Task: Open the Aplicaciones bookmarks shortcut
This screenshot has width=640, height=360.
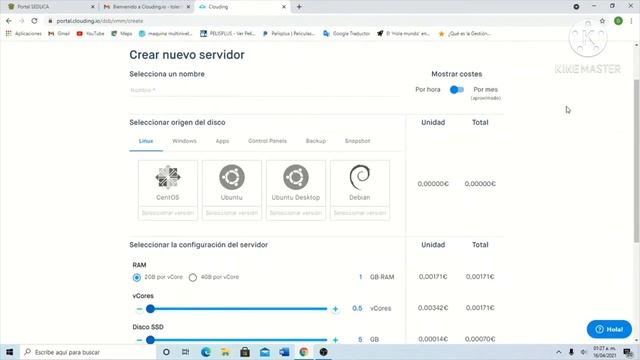Action: (24, 33)
